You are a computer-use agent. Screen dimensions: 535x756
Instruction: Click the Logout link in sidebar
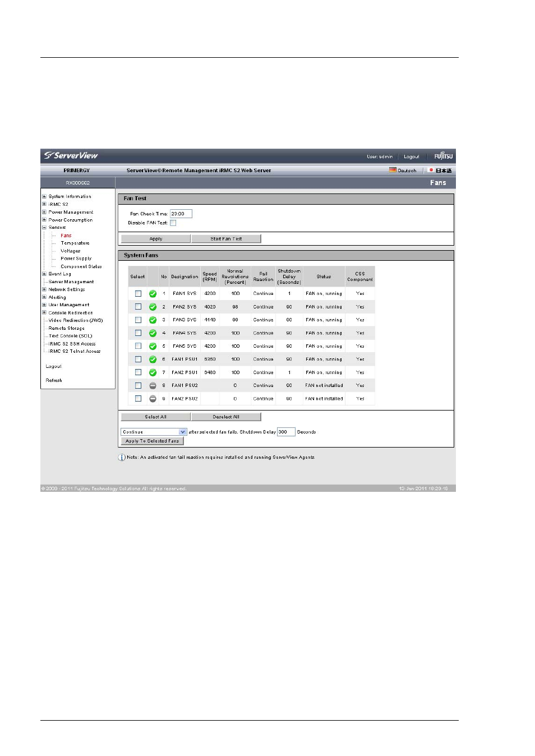tap(54, 366)
